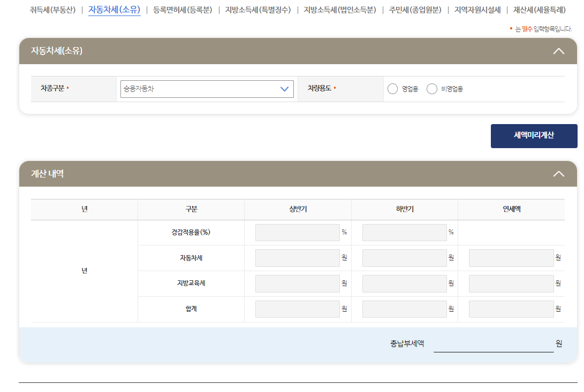Click the 세액미리계산 button
The width and height of the screenshot is (584, 392).
[534, 136]
